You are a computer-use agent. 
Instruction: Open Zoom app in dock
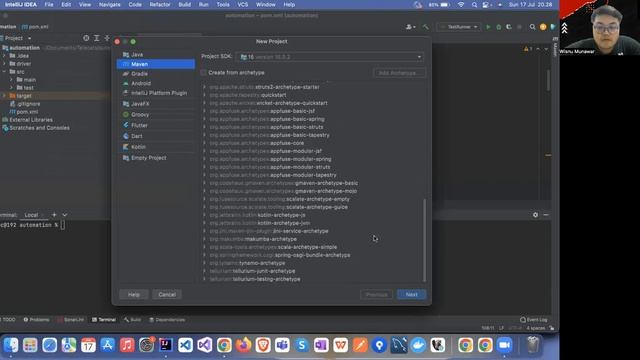[504, 345]
